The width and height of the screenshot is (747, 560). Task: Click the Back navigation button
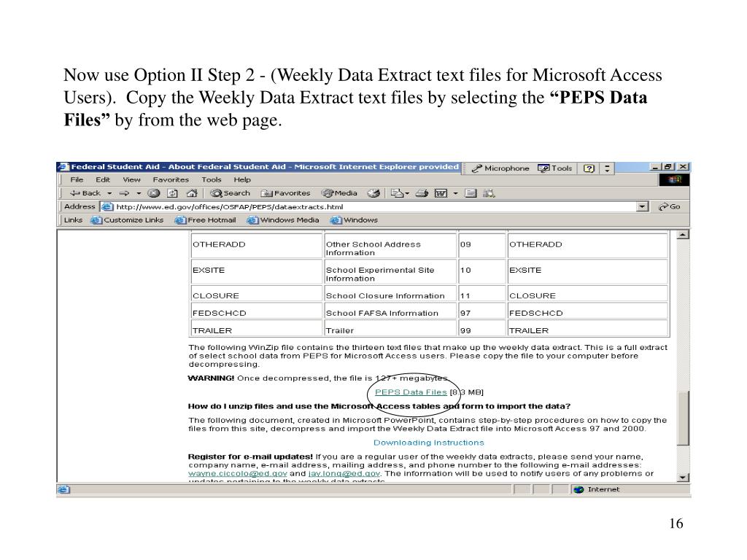[85, 193]
